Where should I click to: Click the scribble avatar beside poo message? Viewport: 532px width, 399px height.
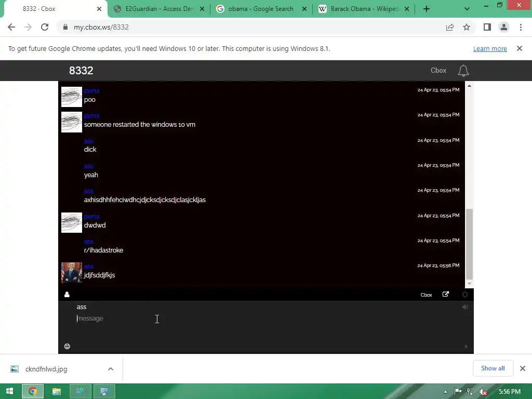point(72,97)
